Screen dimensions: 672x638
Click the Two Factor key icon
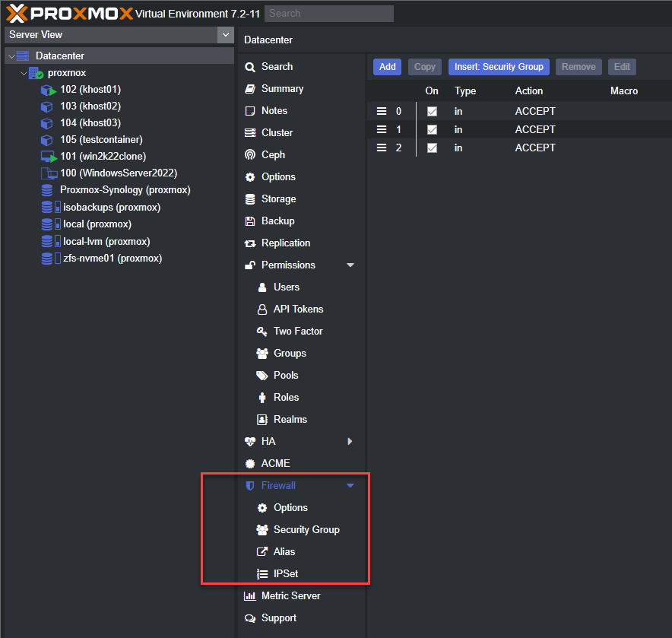(x=262, y=332)
